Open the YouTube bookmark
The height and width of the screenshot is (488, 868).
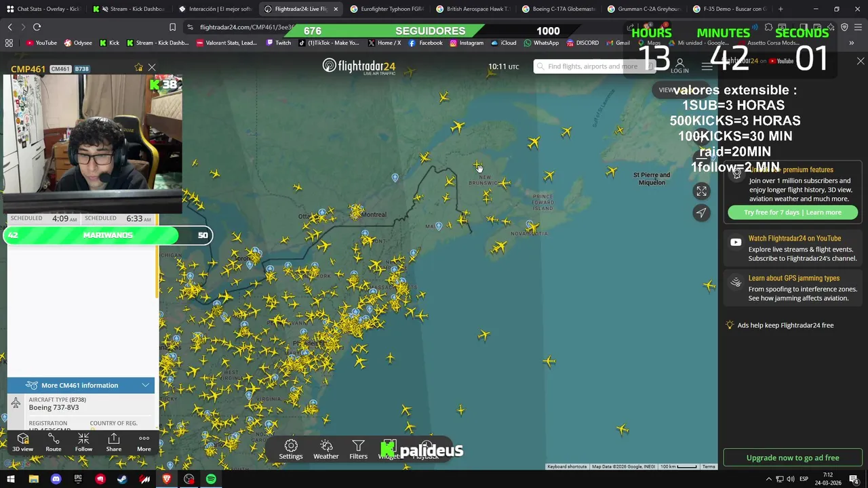coord(41,43)
